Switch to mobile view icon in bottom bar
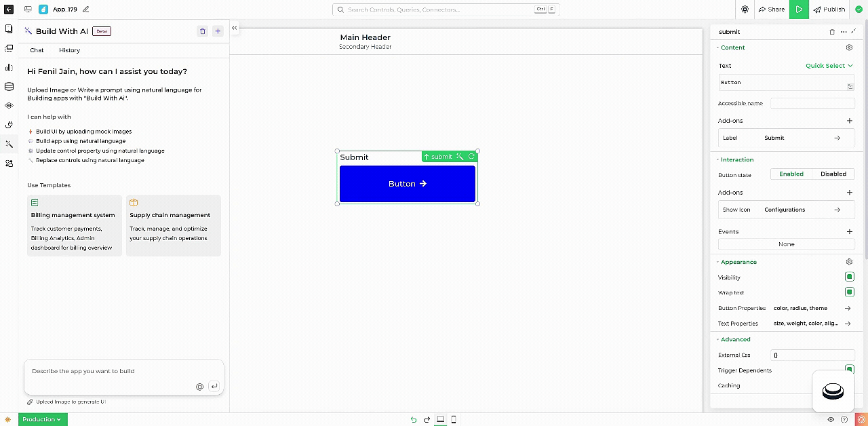Image resolution: width=868 pixels, height=426 pixels. pyautogui.click(x=454, y=420)
